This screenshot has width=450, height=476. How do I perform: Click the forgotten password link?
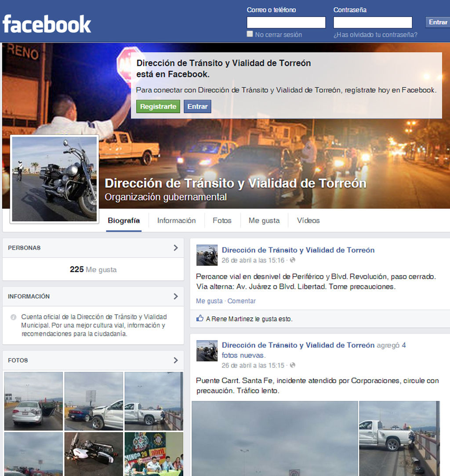pos(375,35)
